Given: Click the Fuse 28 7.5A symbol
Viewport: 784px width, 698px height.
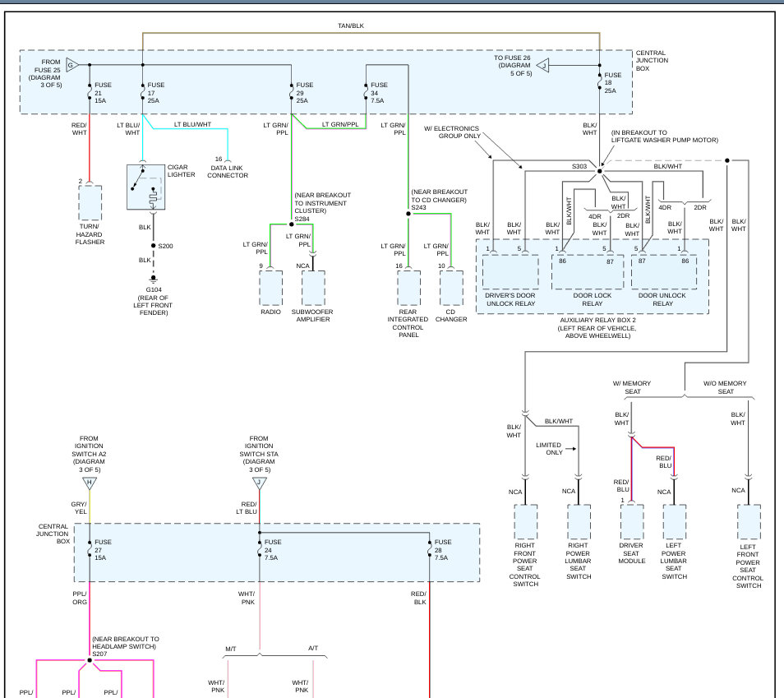Looking at the screenshot, I should (430, 547).
